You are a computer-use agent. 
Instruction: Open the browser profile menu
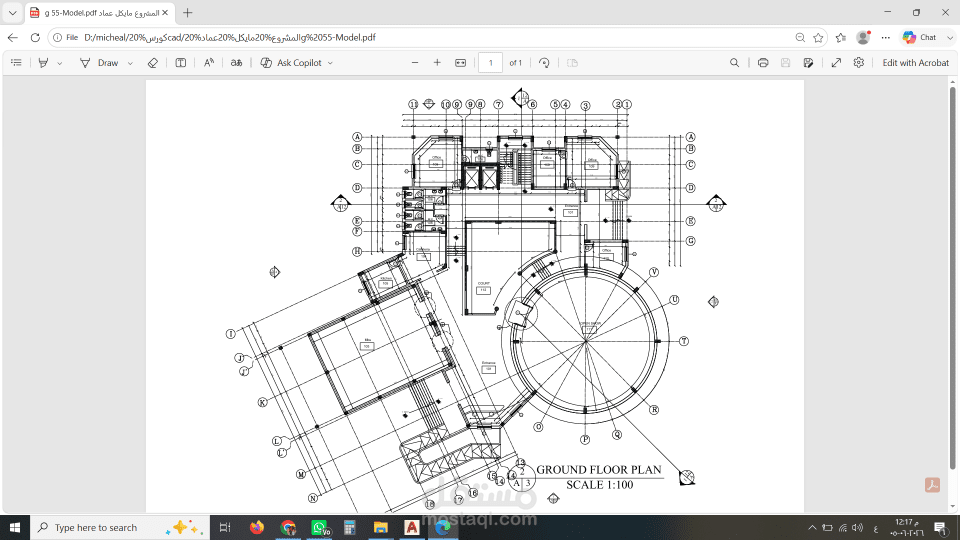coord(863,37)
